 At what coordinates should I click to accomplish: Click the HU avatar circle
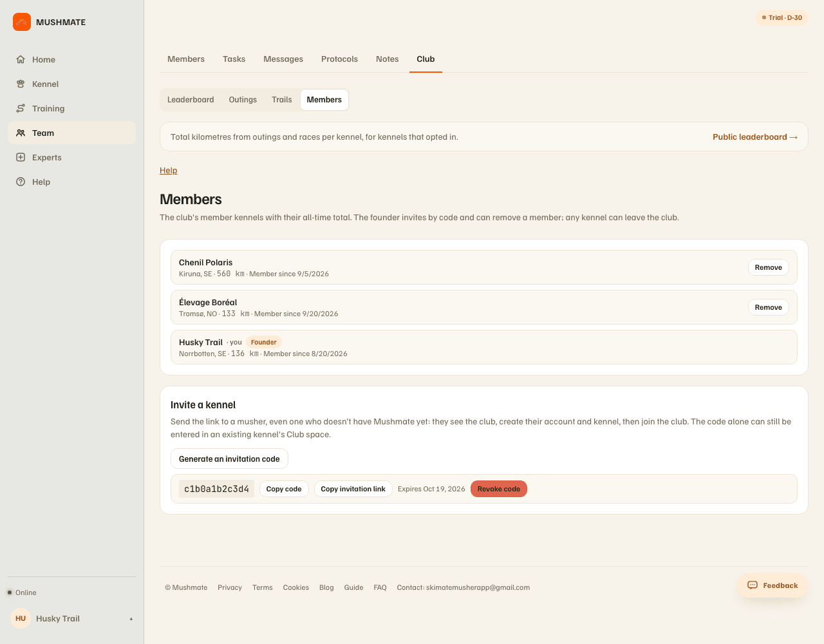pyautogui.click(x=21, y=618)
